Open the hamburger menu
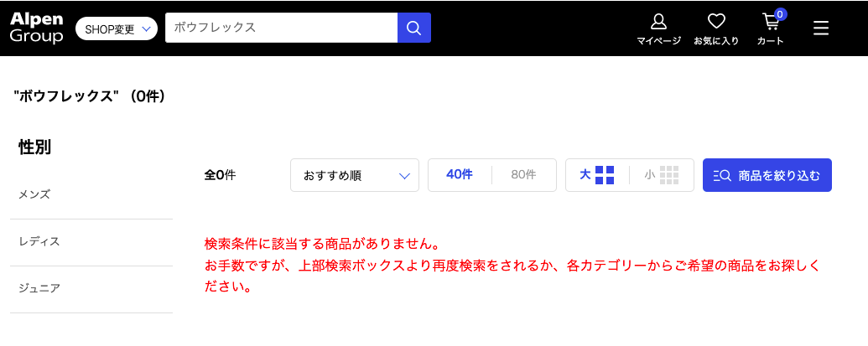The width and height of the screenshot is (868, 346). pyautogui.click(x=821, y=28)
